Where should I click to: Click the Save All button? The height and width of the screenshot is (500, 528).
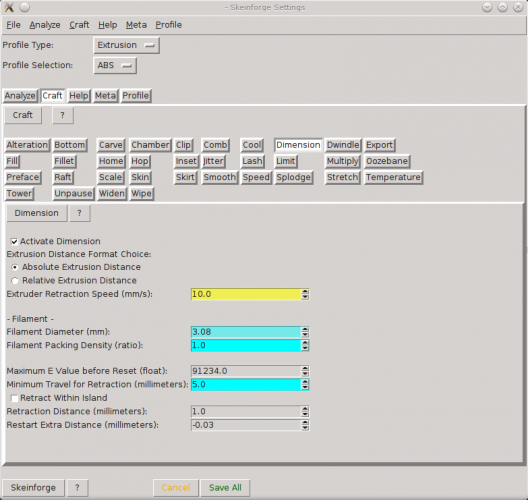tap(225, 488)
